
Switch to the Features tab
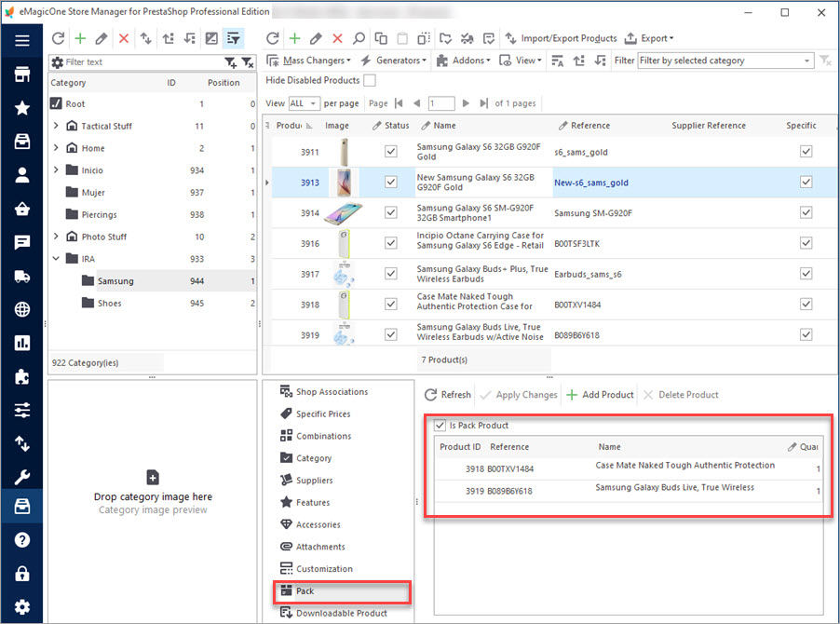coord(305,502)
